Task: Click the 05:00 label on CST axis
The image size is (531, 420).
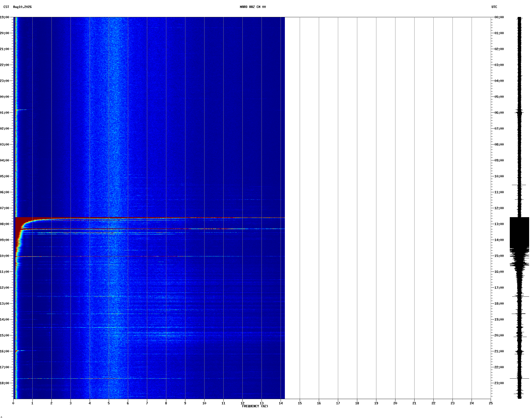Action: coord(5,176)
